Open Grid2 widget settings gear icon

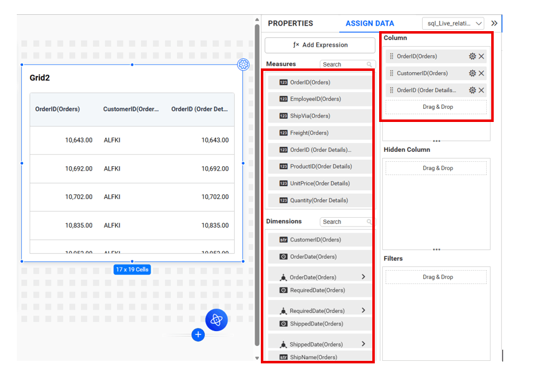[x=243, y=65]
